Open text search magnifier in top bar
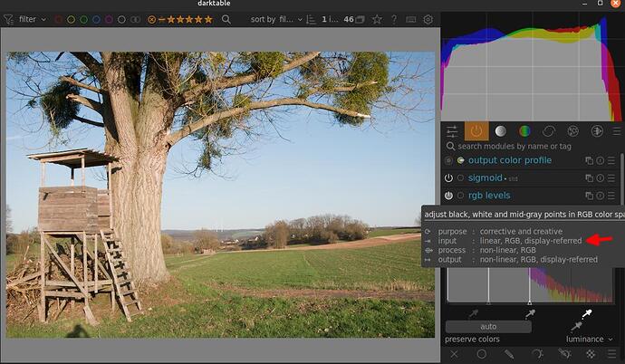Viewport: 625px width, 364px height. [x=226, y=19]
